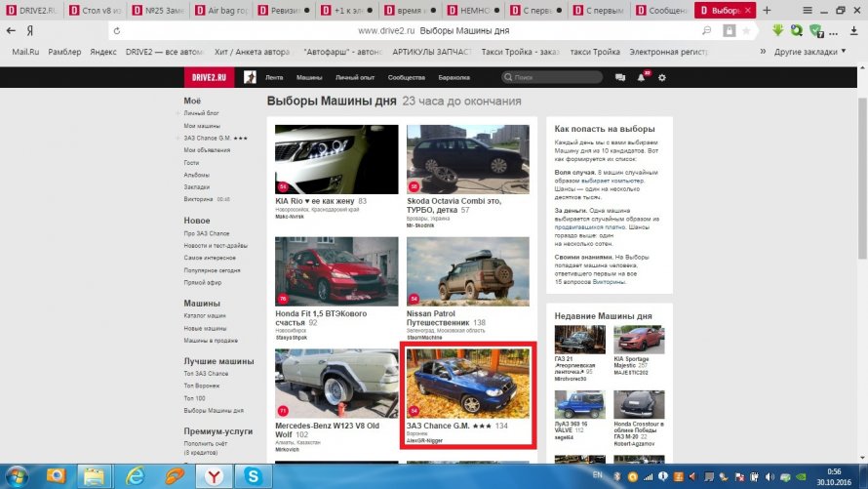Click the site search field
This screenshot has width=868, height=489.
(x=551, y=77)
